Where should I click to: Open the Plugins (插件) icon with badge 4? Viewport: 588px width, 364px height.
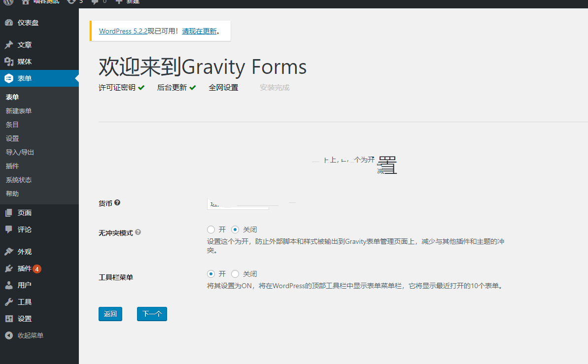(x=9, y=268)
